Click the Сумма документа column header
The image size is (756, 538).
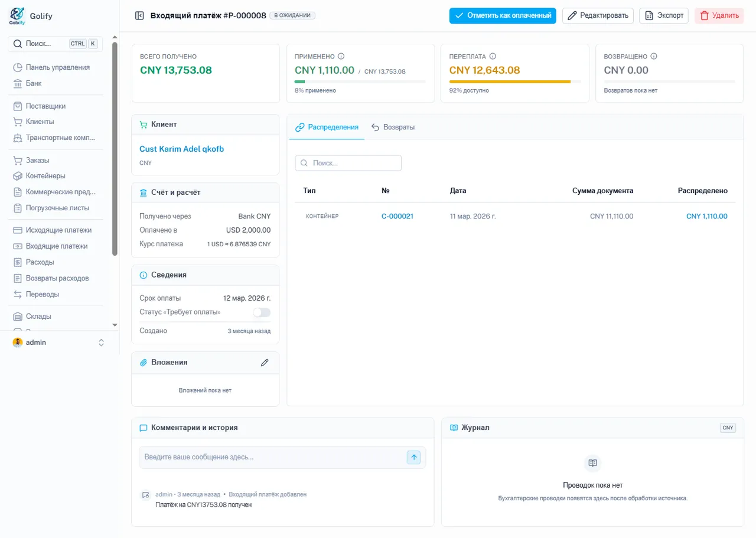pyautogui.click(x=602, y=191)
